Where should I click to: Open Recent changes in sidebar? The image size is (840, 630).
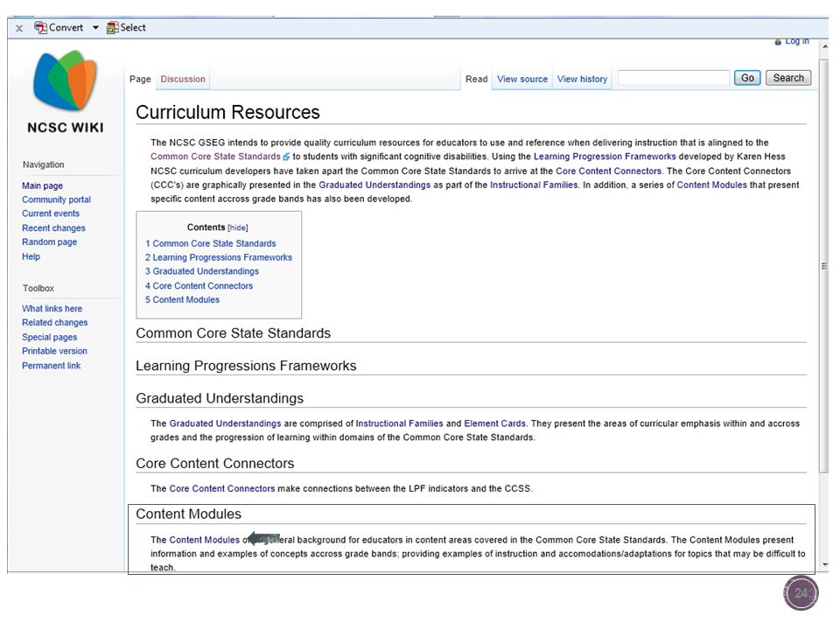point(53,227)
